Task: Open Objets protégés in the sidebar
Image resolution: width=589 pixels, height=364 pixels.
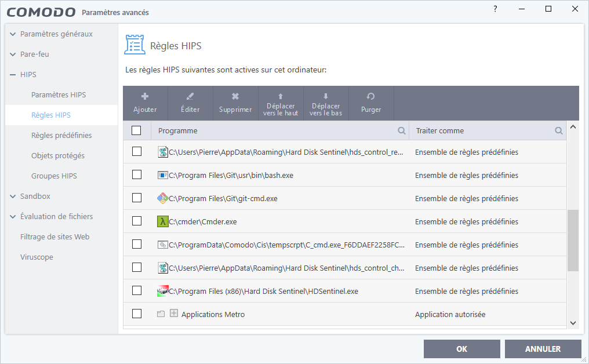Action: click(x=58, y=155)
